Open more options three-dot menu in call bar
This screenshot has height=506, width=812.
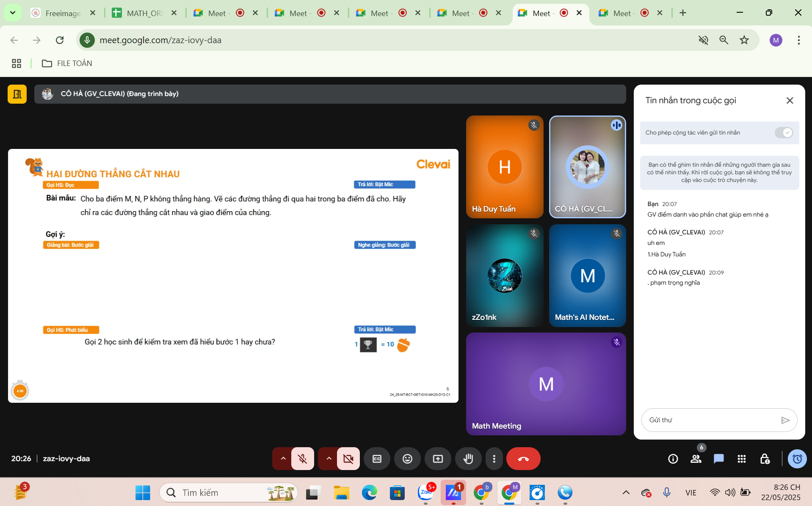(x=494, y=459)
